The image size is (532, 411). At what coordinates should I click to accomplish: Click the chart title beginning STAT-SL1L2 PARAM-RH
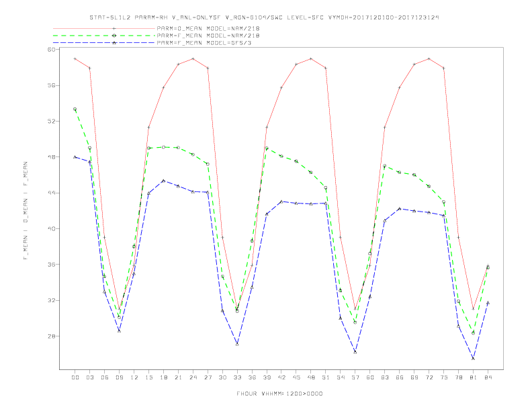264,17
